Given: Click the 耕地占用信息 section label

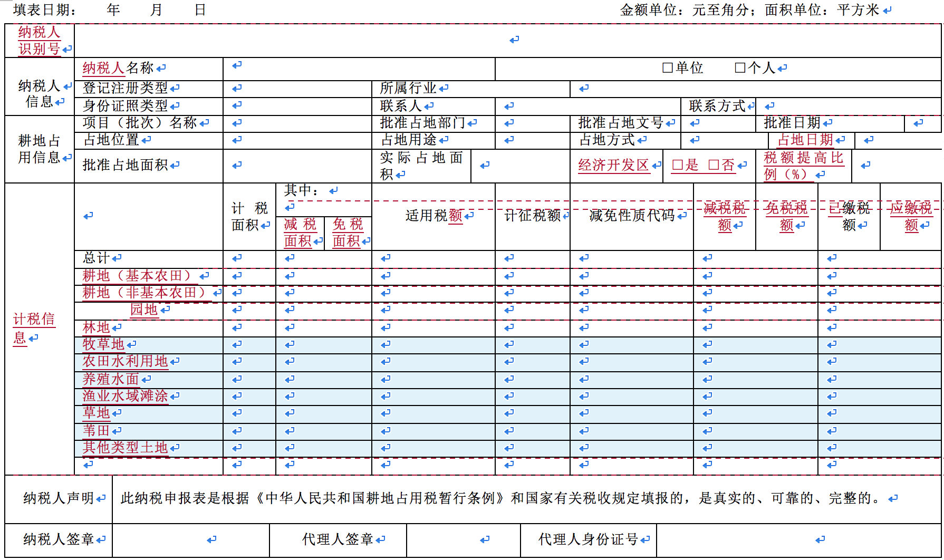Looking at the screenshot, I should (x=40, y=149).
